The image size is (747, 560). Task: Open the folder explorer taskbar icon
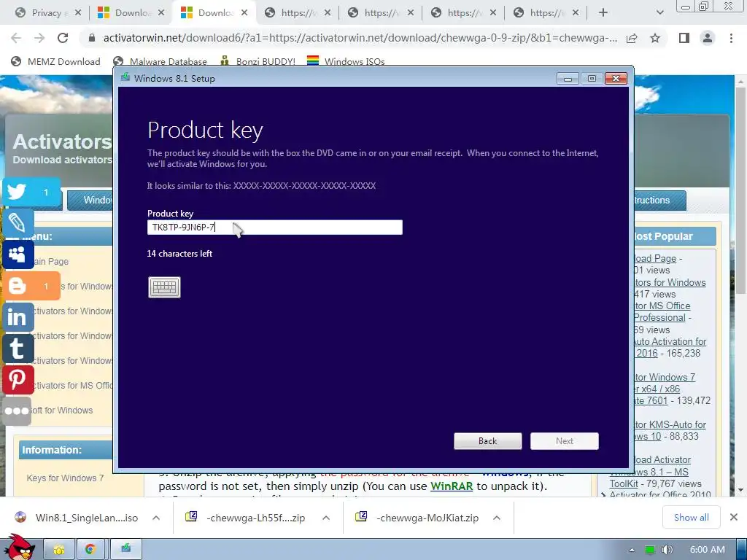coord(60,550)
